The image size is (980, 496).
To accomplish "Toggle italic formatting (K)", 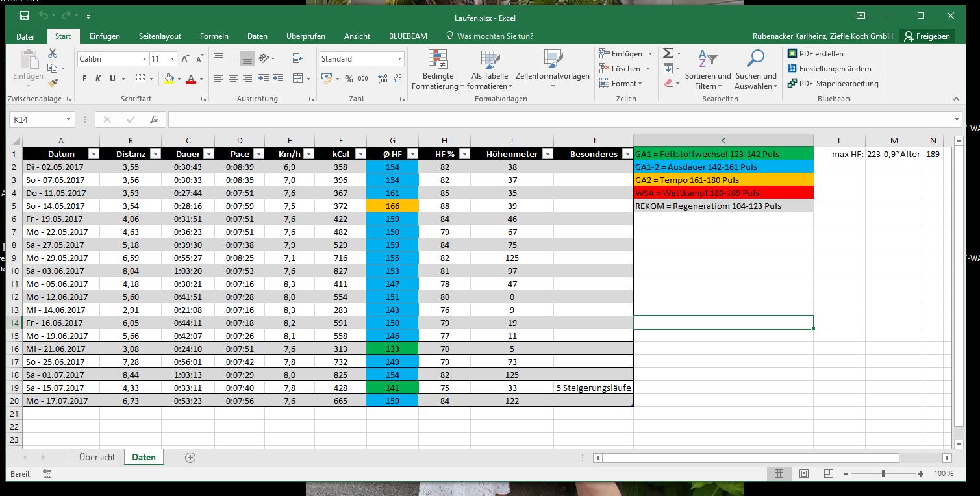I will pos(98,79).
